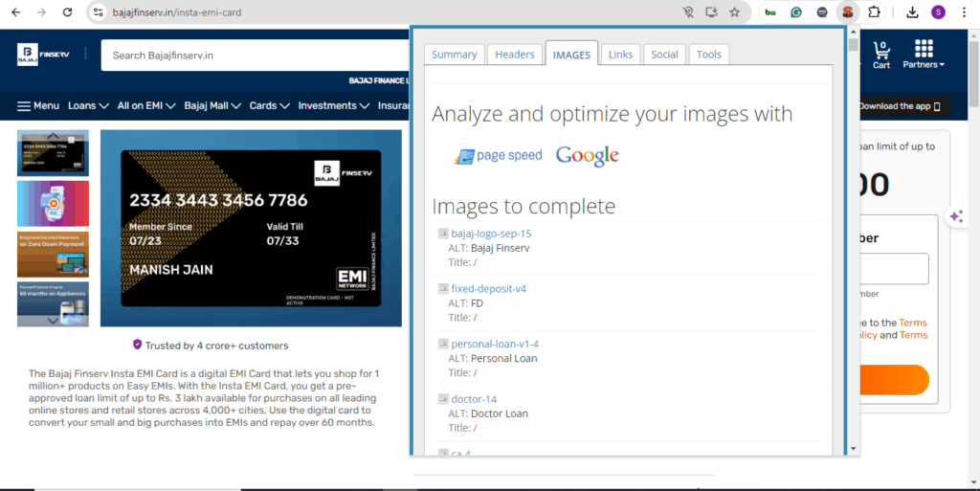Click the orange submit button
This screenshot has height=491, width=980.
(x=894, y=380)
